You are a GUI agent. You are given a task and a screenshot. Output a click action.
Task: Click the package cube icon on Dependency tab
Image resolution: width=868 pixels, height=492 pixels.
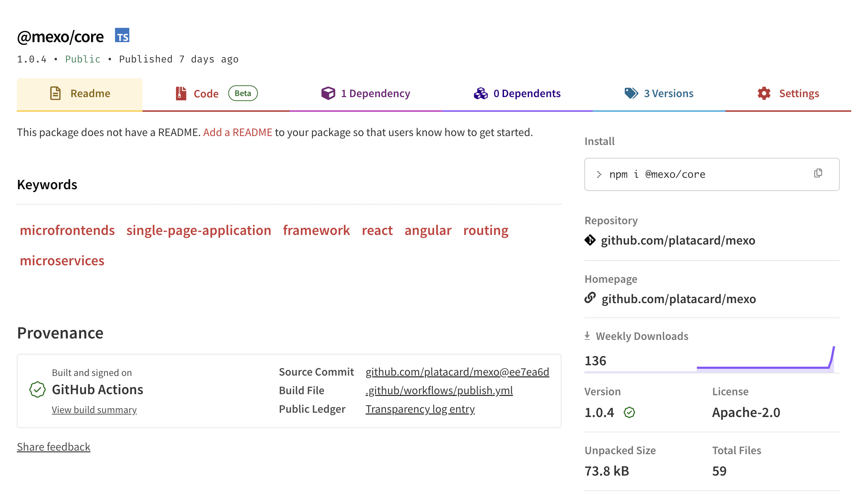point(328,93)
